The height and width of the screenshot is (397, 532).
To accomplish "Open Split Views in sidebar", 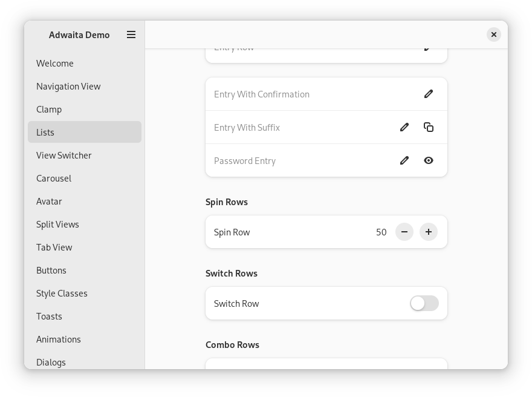I will point(85,224).
